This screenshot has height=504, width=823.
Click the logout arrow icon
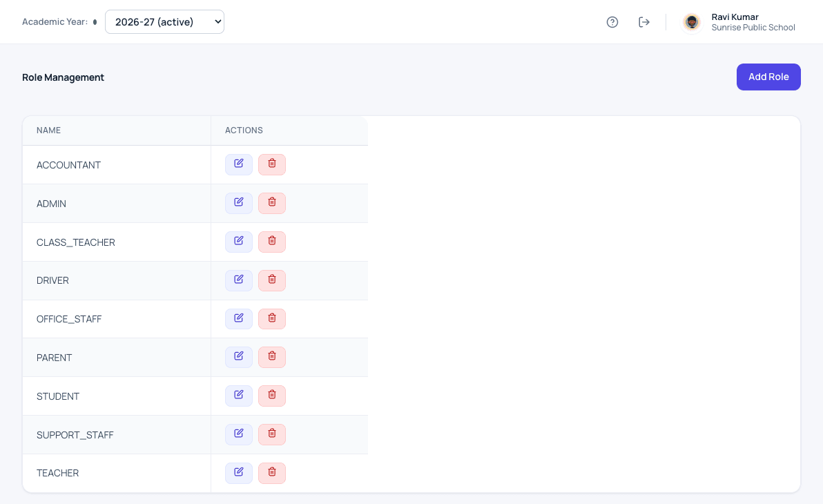pos(644,22)
